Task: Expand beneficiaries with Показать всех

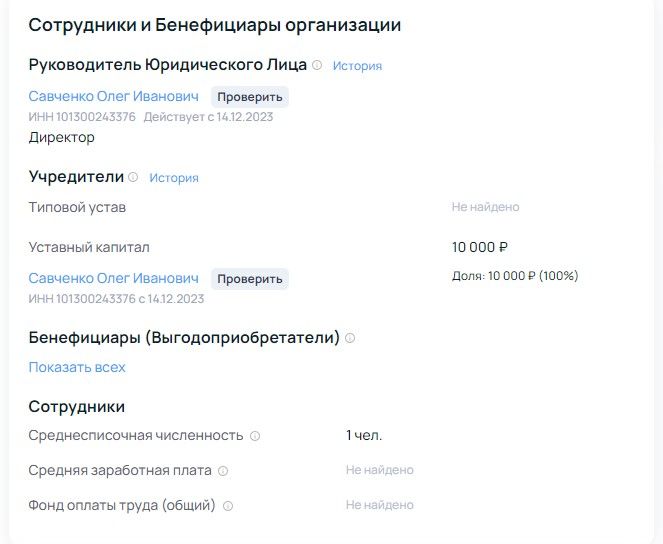Action: [x=77, y=367]
